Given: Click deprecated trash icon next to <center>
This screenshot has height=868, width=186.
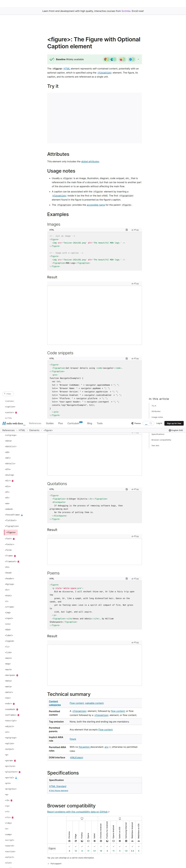Looking at the screenshot, I should pos(16,412).
